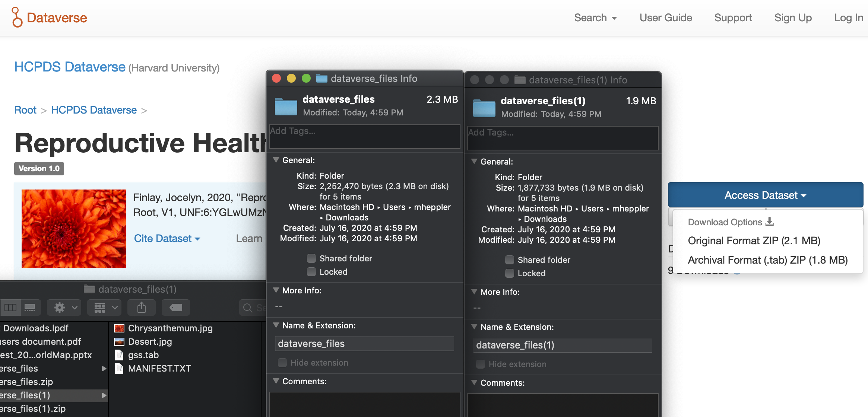Collapse Comments section in dataverse_files(1) Info
Screen dimensions: 868x417
pos(474,382)
